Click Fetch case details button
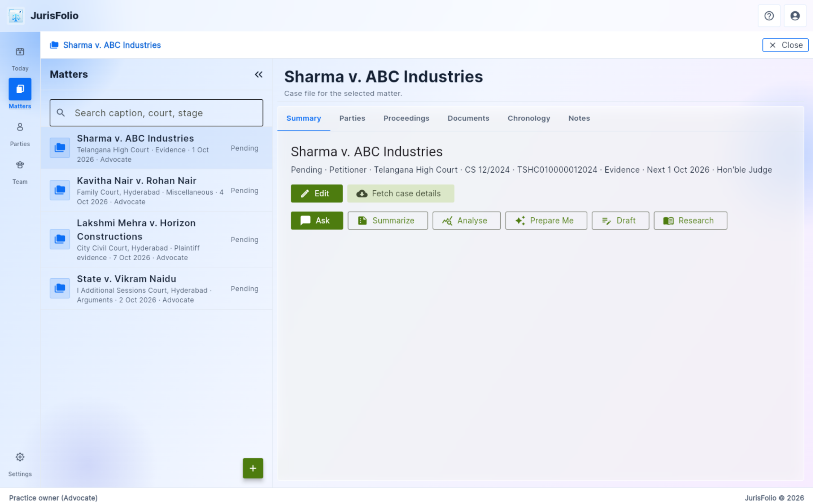Viewport: 823px width, 504px height. click(x=401, y=193)
